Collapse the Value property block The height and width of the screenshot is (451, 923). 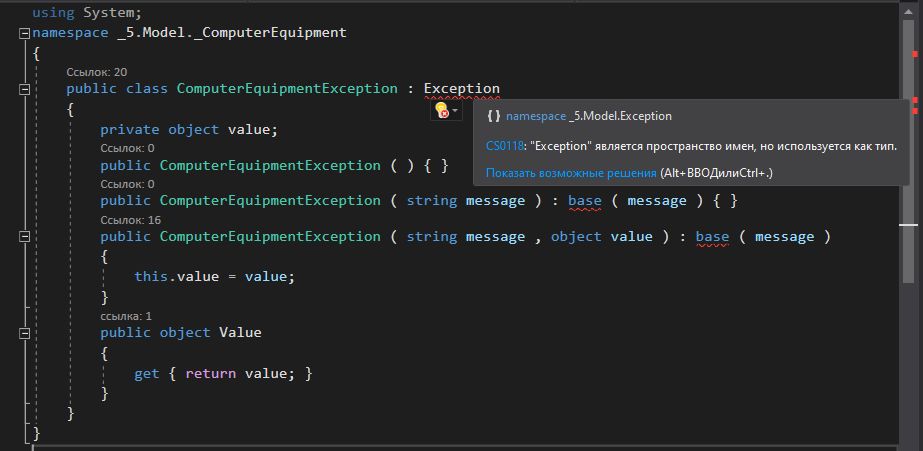[x=24, y=333]
